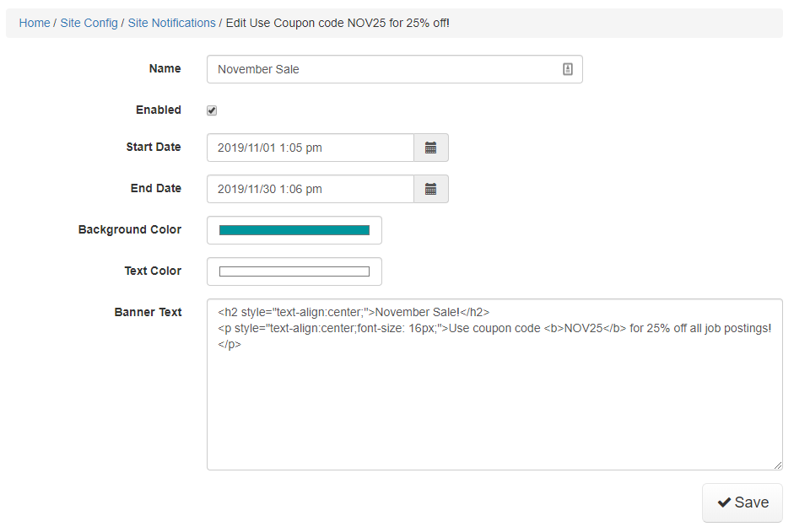Open the white Text Color swatch
The width and height of the screenshot is (794, 532).
(x=294, y=271)
